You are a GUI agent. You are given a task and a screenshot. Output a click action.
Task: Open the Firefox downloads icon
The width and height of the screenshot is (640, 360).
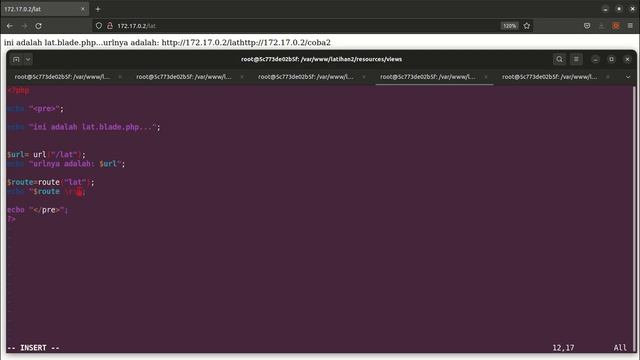point(601,26)
